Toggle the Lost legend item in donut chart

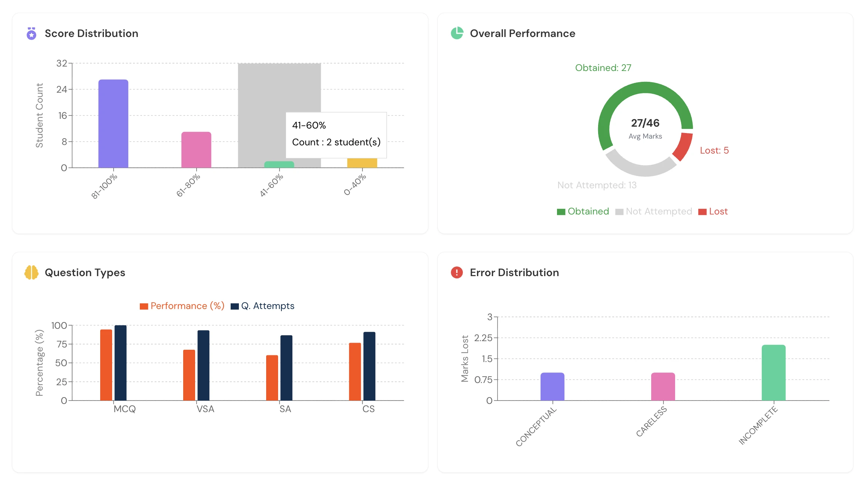click(713, 211)
